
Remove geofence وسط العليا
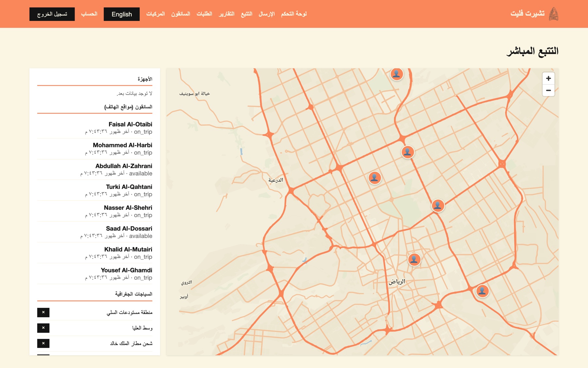tap(43, 328)
